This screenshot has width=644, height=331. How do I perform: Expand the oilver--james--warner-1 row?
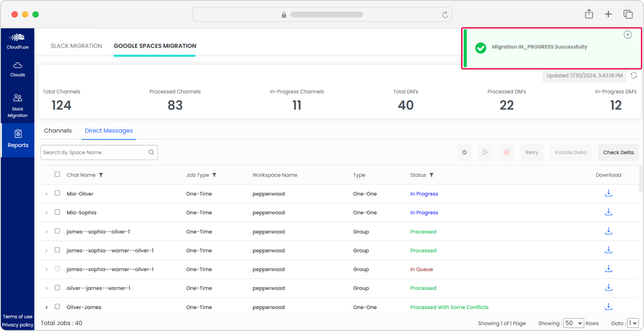click(x=46, y=289)
